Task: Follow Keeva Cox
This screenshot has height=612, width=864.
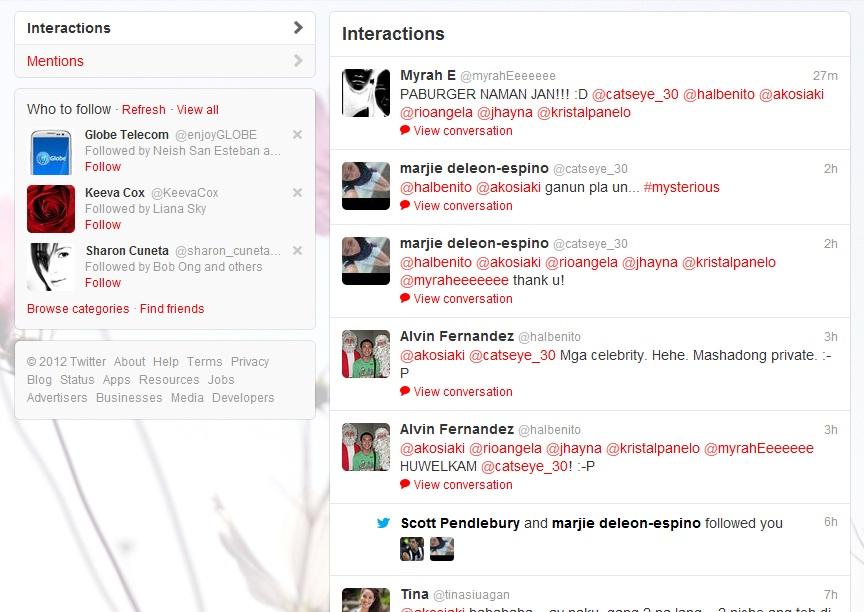Action: click(102, 225)
